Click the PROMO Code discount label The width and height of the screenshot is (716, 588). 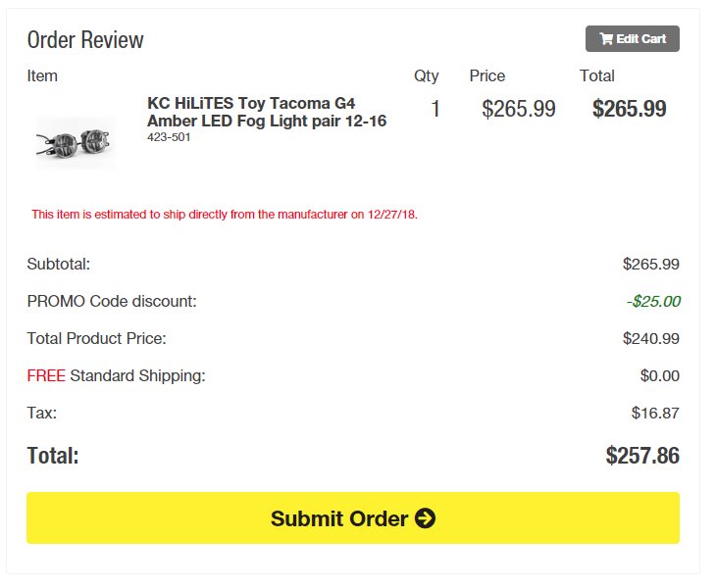(x=112, y=302)
